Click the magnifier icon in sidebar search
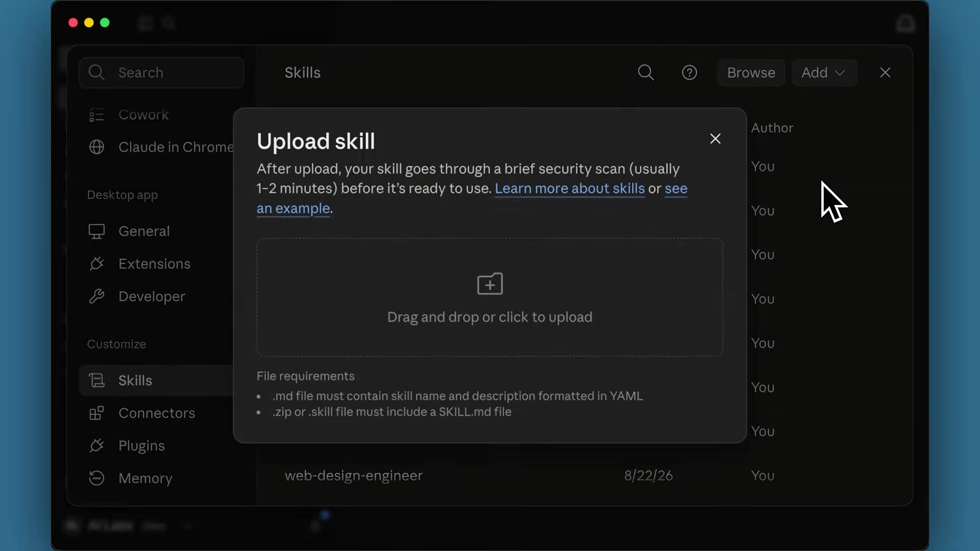Image resolution: width=980 pixels, height=551 pixels. point(96,72)
